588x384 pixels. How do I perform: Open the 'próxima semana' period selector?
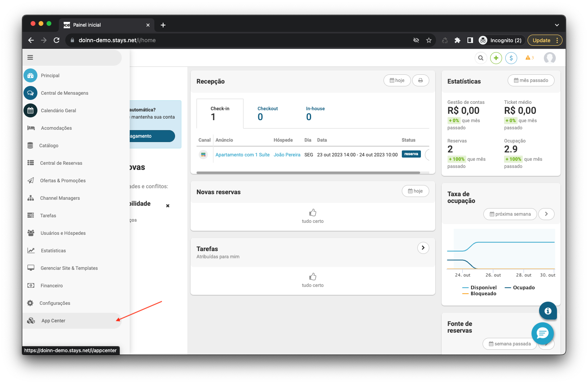click(x=510, y=214)
